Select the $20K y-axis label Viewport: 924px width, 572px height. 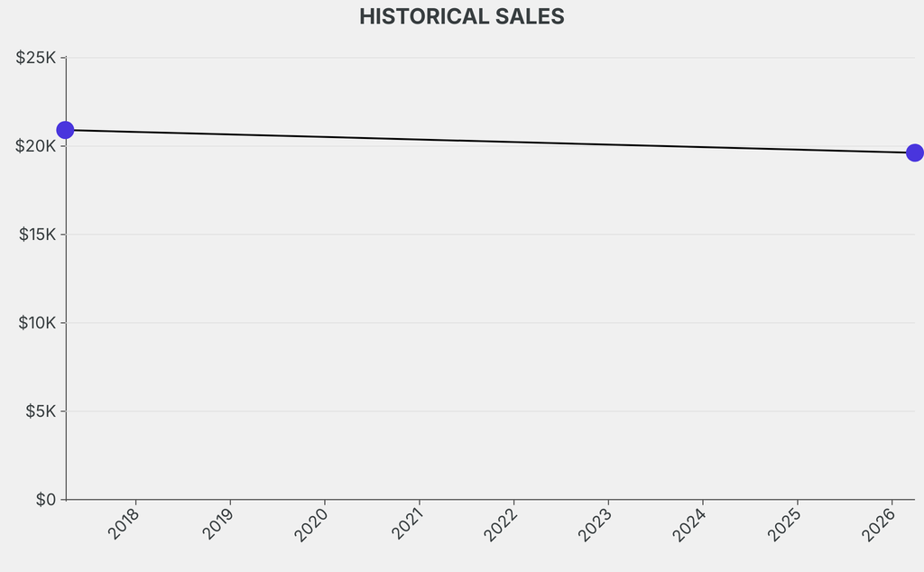point(37,146)
